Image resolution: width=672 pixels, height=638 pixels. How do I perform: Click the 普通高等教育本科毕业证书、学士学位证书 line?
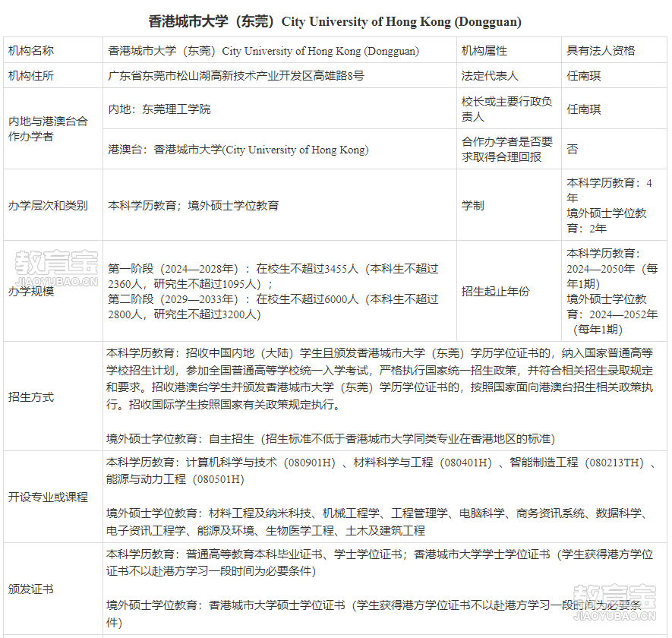click(380, 563)
